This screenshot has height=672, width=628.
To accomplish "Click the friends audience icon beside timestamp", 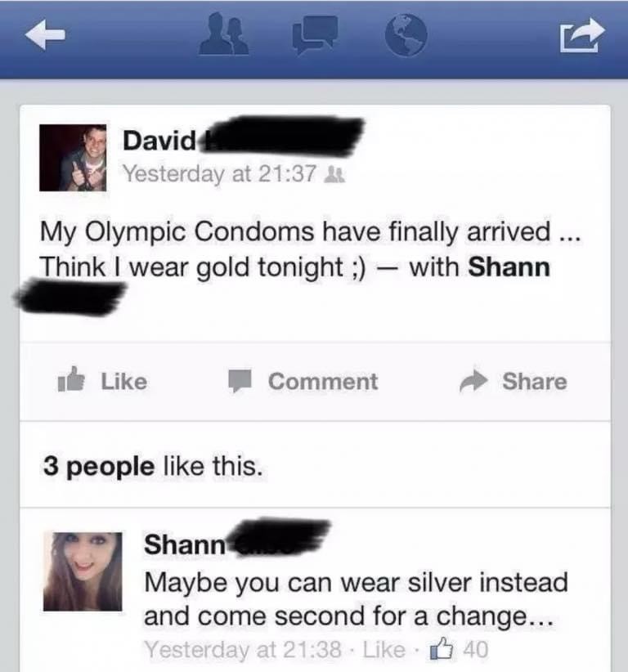I will point(334,175).
